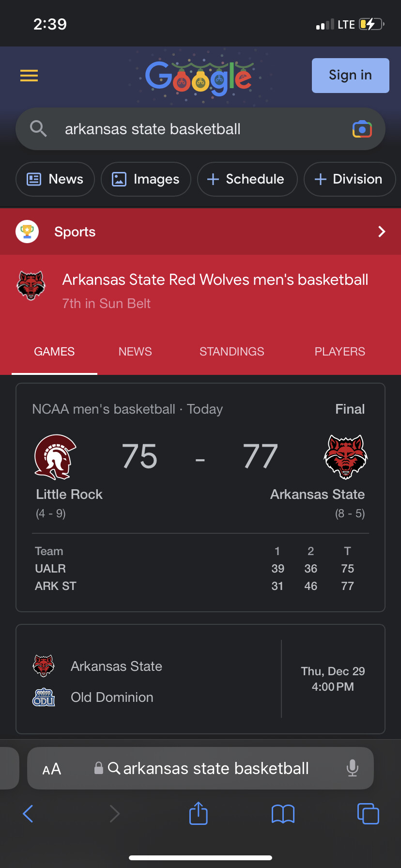Switch to the STANDINGS tab
401x868 pixels.
coord(232,352)
